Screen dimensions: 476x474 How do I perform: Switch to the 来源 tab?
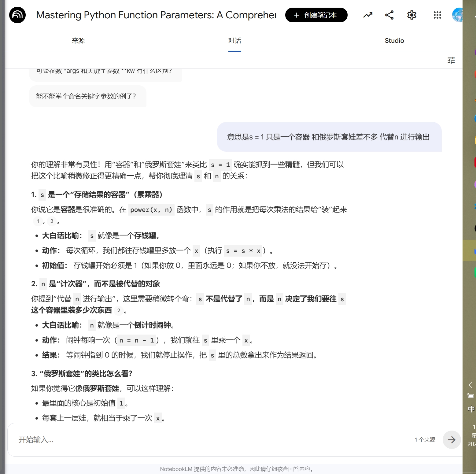(78, 41)
